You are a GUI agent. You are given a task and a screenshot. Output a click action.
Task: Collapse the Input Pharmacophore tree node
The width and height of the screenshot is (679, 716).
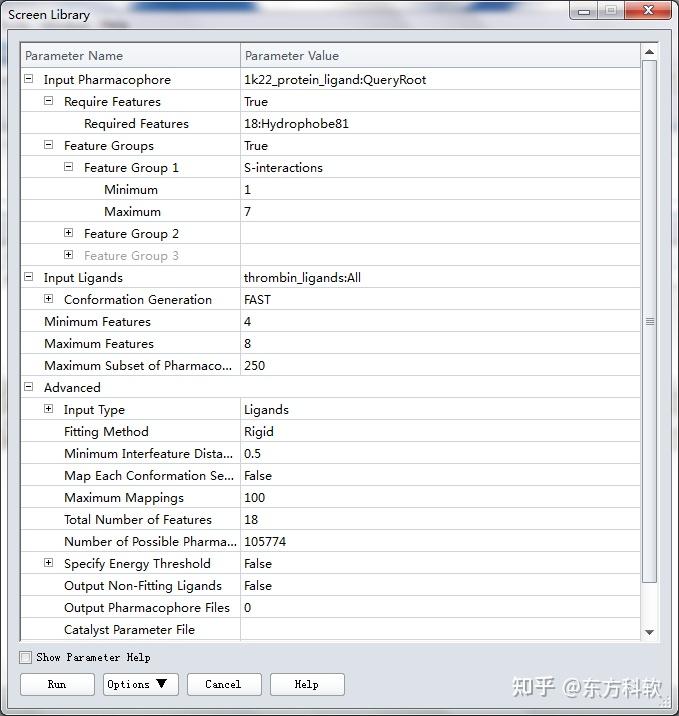pos(28,79)
